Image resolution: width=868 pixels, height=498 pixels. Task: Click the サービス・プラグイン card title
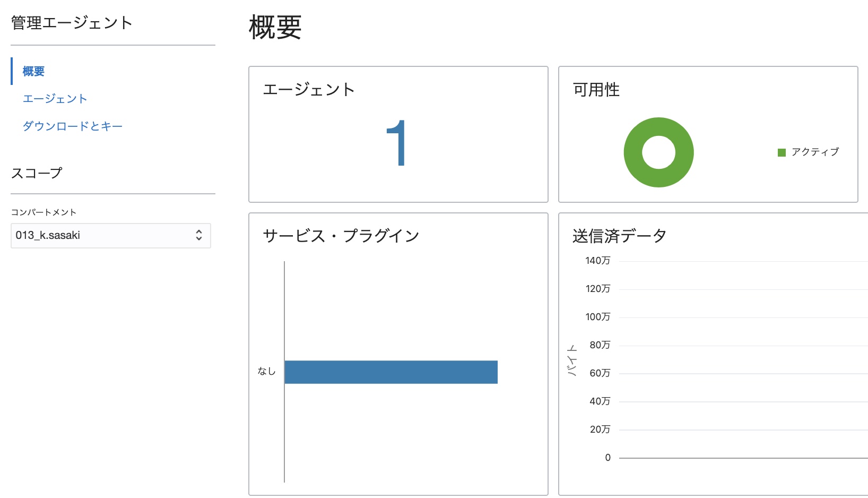pos(341,236)
